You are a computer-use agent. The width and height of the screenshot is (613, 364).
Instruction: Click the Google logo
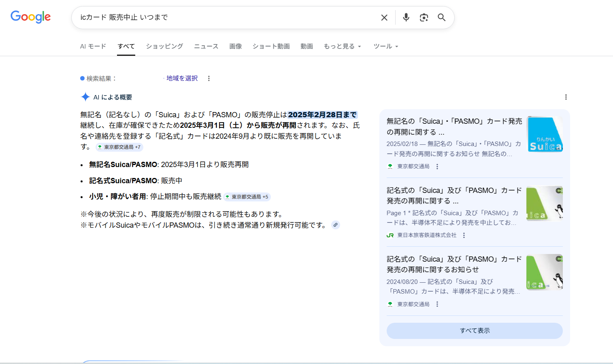coord(31,17)
